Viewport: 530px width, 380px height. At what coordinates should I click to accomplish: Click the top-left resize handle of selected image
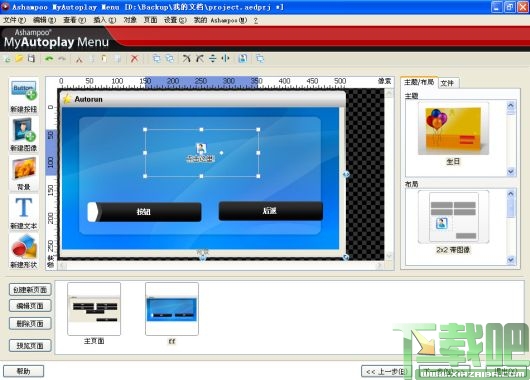(x=145, y=129)
